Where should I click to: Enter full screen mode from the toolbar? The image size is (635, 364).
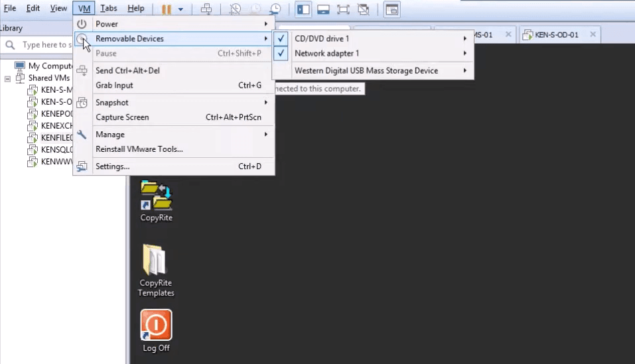pyautogui.click(x=343, y=9)
